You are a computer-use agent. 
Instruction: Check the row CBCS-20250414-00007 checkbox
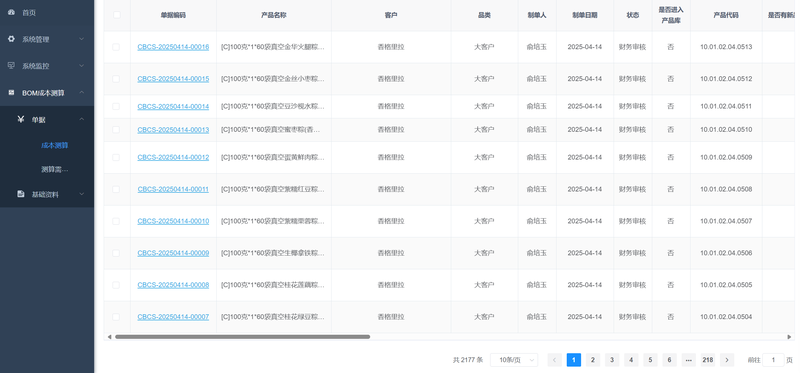tap(116, 317)
